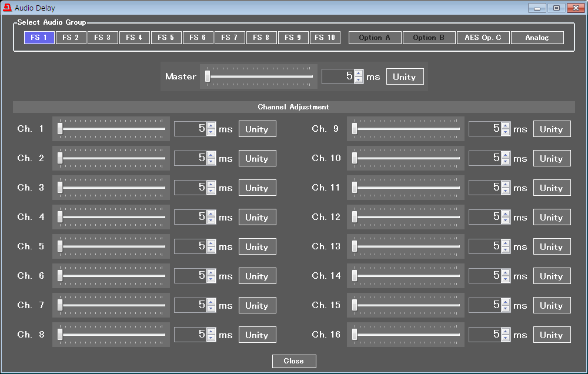Close the Audio Delay dialog with Close button

294,361
